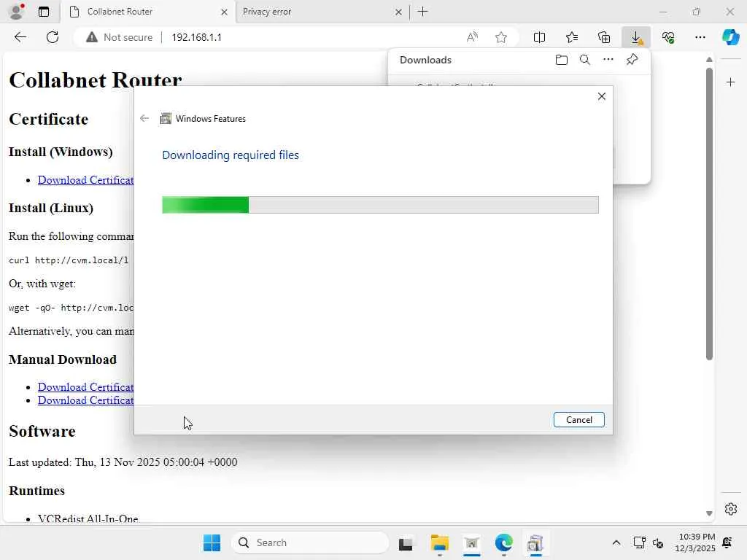Open Microsoft Edge taskbar icon

pyautogui.click(x=503, y=542)
